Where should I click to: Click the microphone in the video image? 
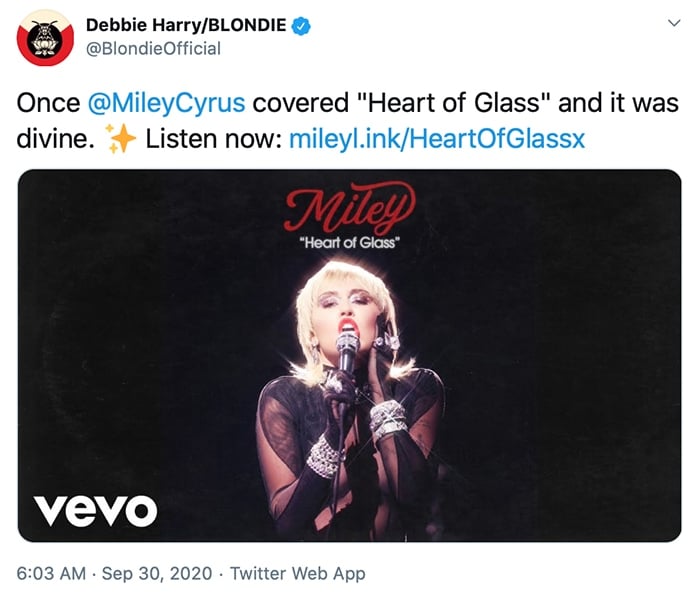(x=347, y=353)
